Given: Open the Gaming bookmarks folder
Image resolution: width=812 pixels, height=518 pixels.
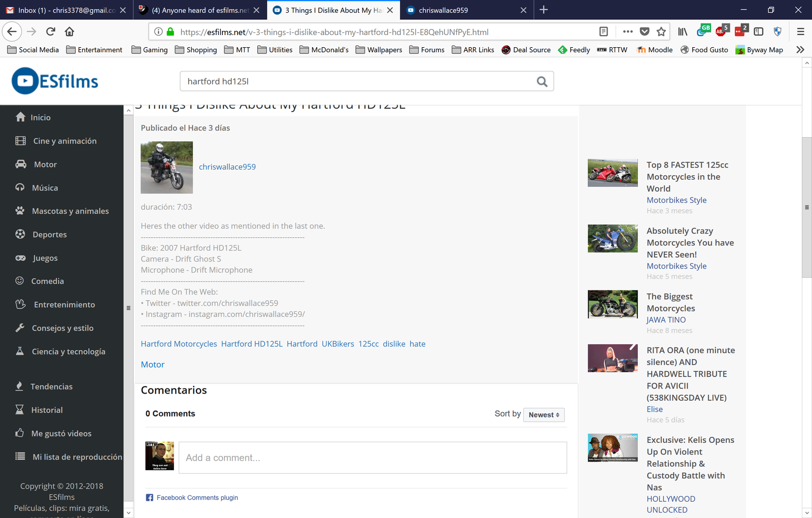Looking at the screenshot, I should tap(149, 50).
